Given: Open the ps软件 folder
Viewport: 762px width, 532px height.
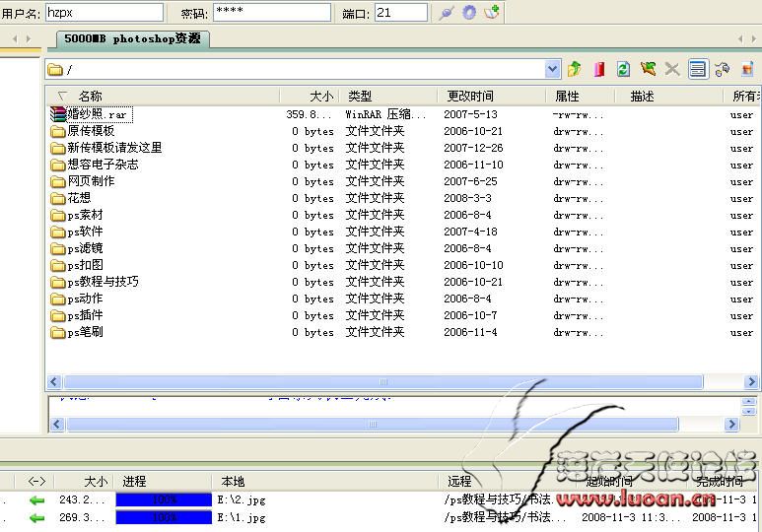Looking at the screenshot, I should [77, 232].
